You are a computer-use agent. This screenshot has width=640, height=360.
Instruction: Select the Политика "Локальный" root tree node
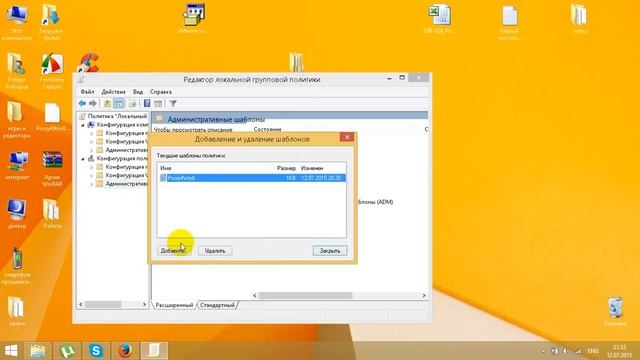click(x=117, y=116)
